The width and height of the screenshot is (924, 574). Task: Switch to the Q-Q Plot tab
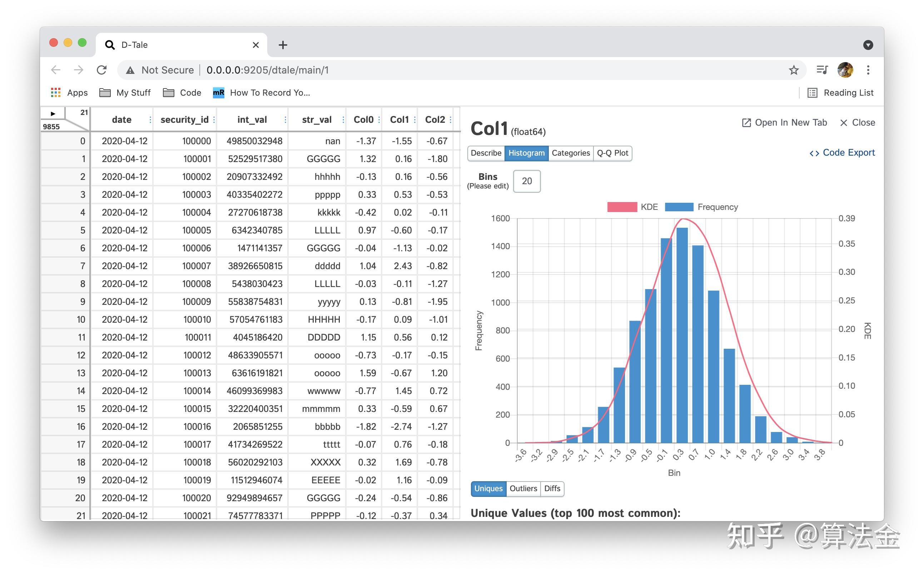tap(612, 153)
